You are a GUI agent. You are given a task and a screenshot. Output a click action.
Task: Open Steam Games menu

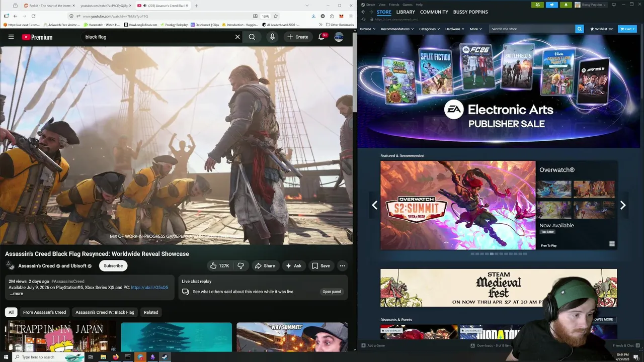tap(408, 5)
